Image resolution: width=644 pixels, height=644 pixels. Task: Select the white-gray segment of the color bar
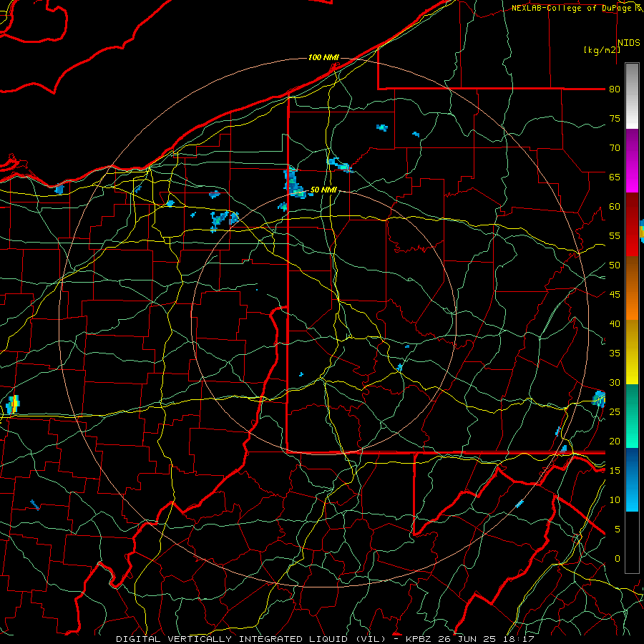coord(632,96)
